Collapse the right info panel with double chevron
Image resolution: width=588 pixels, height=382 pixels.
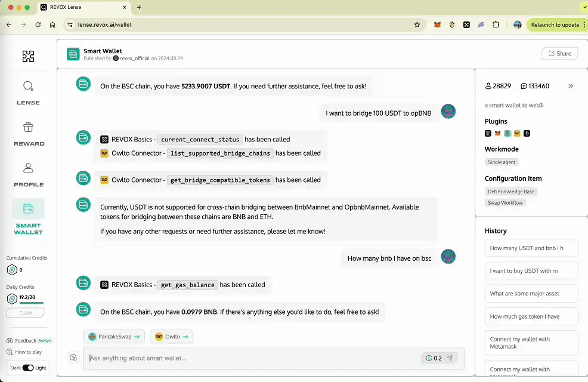[571, 86]
